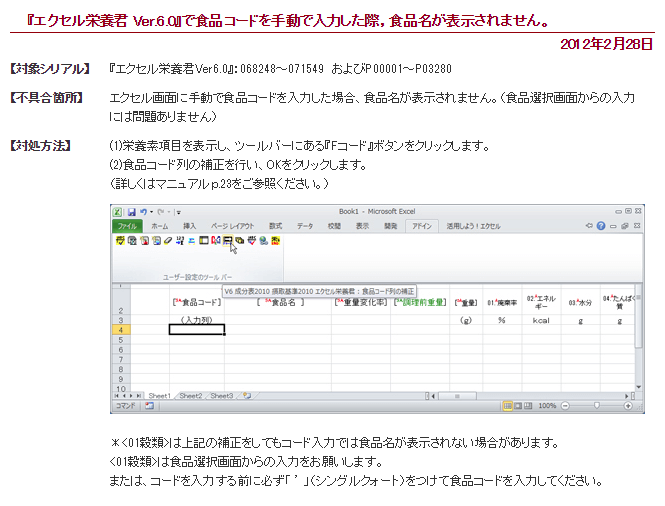Click the 100% zoom level indicator
The width and height of the screenshot is (665, 506).
tap(547, 406)
